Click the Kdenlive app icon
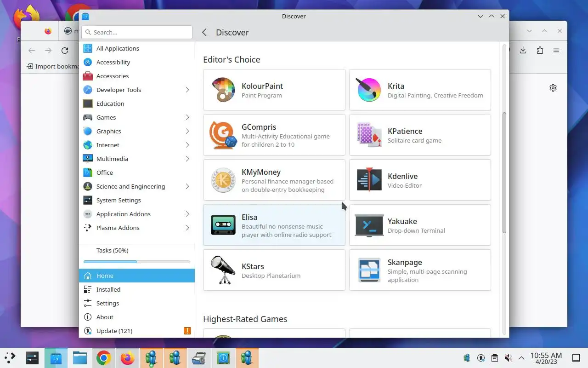 pyautogui.click(x=369, y=180)
